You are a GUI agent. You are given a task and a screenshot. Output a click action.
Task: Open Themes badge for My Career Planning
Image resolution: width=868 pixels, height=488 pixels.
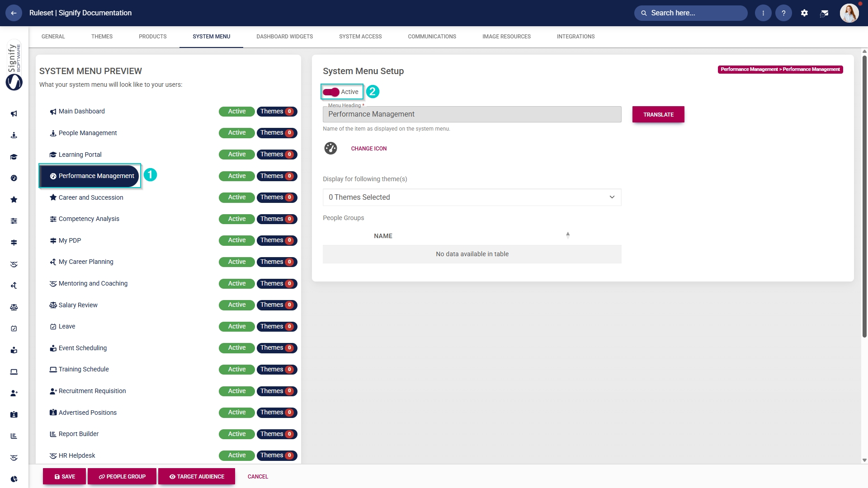pos(277,262)
